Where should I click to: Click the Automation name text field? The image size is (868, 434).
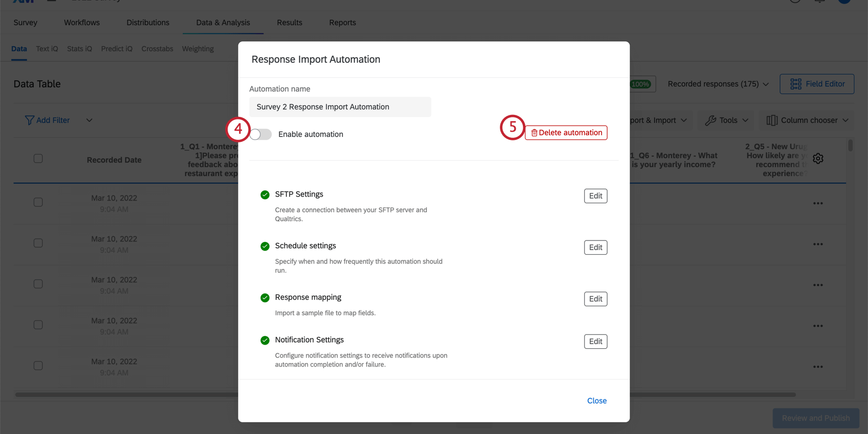coord(340,107)
